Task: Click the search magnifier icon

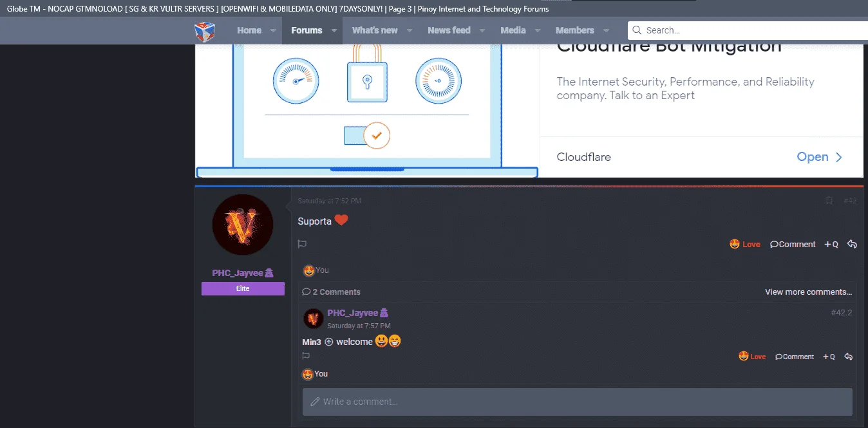Action: [x=637, y=30]
